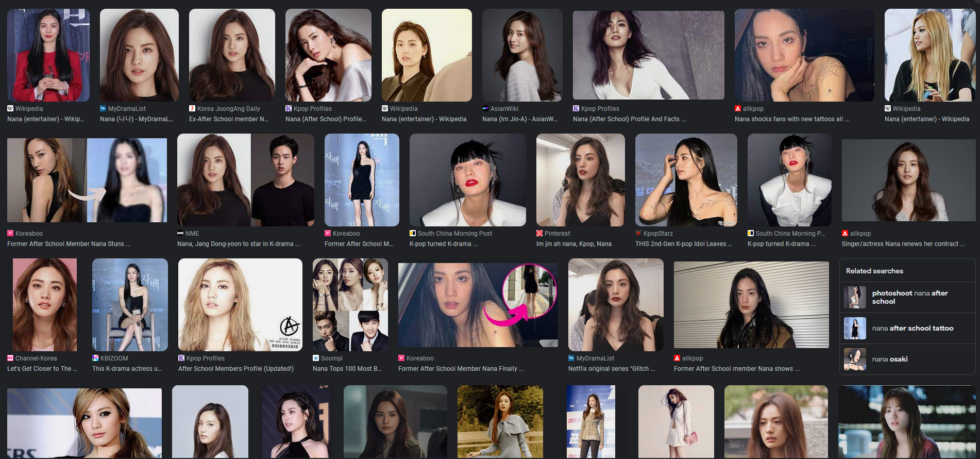This screenshot has height=459, width=980.
Task: Open 'Nana shocks fans with new tattoos' link
Action: click(x=791, y=119)
